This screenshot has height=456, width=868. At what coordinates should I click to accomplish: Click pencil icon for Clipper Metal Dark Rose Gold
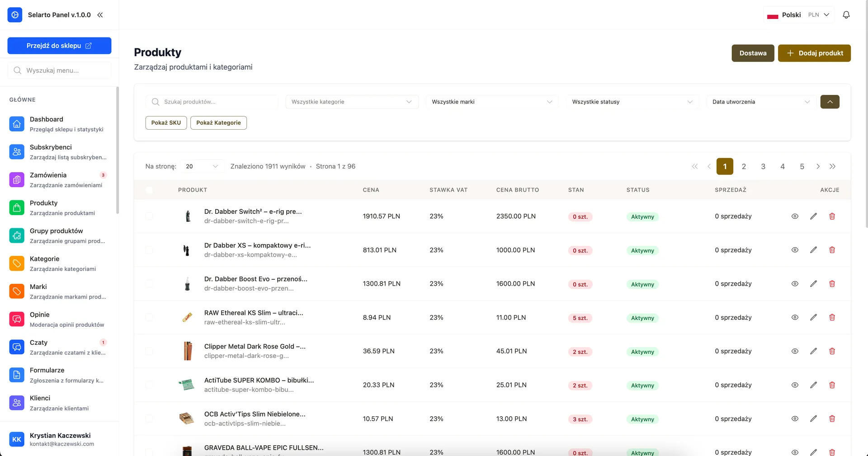point(813,351)
